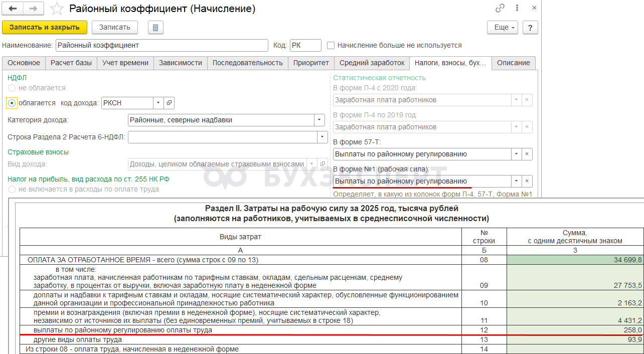The height and width of the screenshot is (354, 644).
Task: Switch to the Расчет базы tab
Action: [x=71, y=63]
